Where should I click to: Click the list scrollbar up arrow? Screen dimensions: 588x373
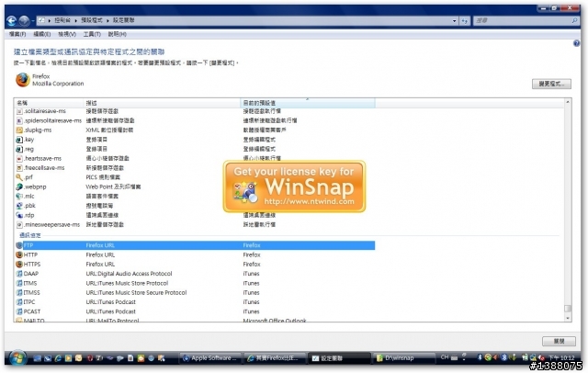click(x=568, y=102)
